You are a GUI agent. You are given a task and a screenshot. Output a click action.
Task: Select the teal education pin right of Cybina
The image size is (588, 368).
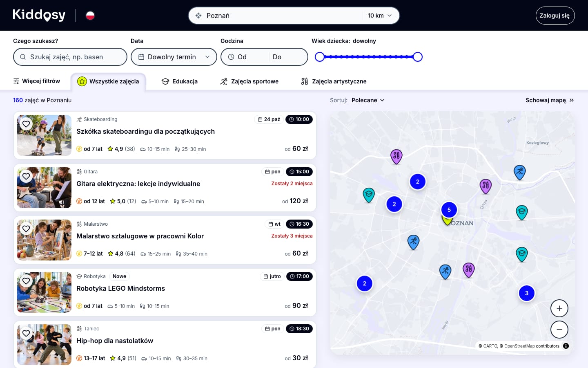pyautogui.click(x=521, y=212)
